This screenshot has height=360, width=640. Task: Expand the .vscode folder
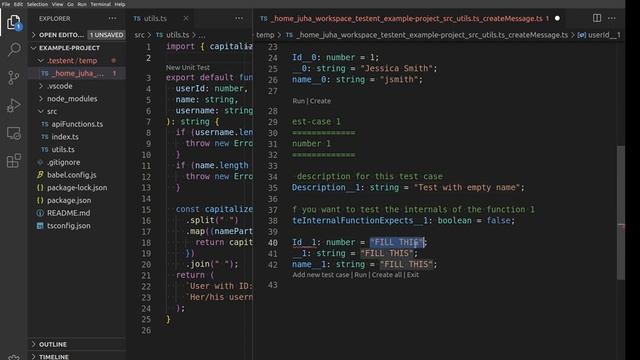pyautogui.click(x=60, y=86)
